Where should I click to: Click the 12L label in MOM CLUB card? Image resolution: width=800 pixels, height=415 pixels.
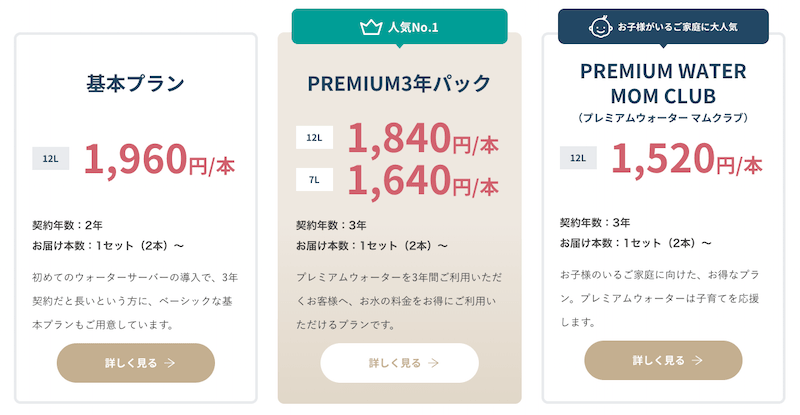pyautogui.click(x=578, y=157)
